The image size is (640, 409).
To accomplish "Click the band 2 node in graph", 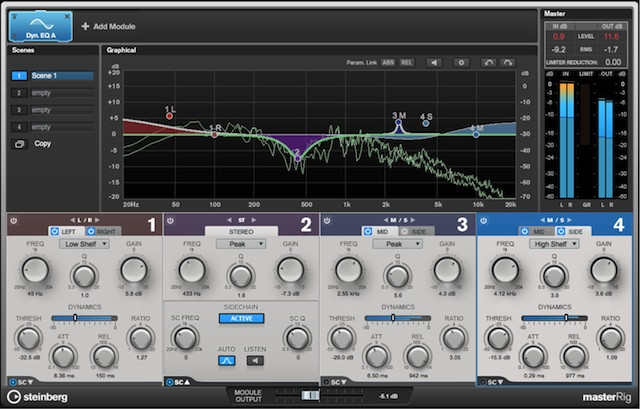I will [298, 158].
